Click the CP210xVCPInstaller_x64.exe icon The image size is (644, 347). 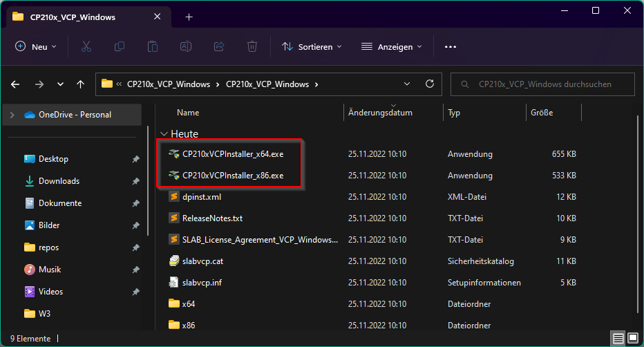[x=173, y=154]
